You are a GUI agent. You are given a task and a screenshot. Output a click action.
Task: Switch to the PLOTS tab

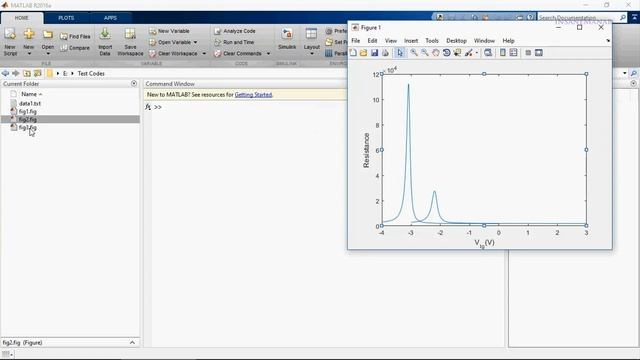click(x=66, y=18)
